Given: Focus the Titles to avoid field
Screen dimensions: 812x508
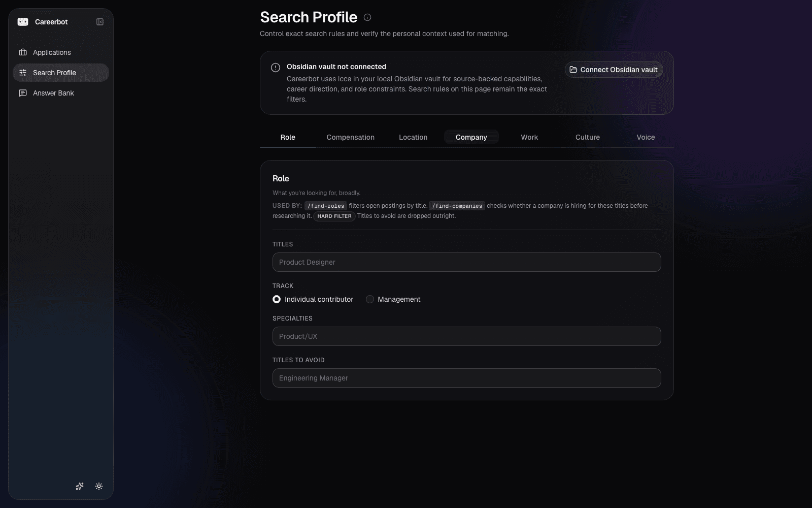Looking at the screenshot, I should tap(467, 378).
